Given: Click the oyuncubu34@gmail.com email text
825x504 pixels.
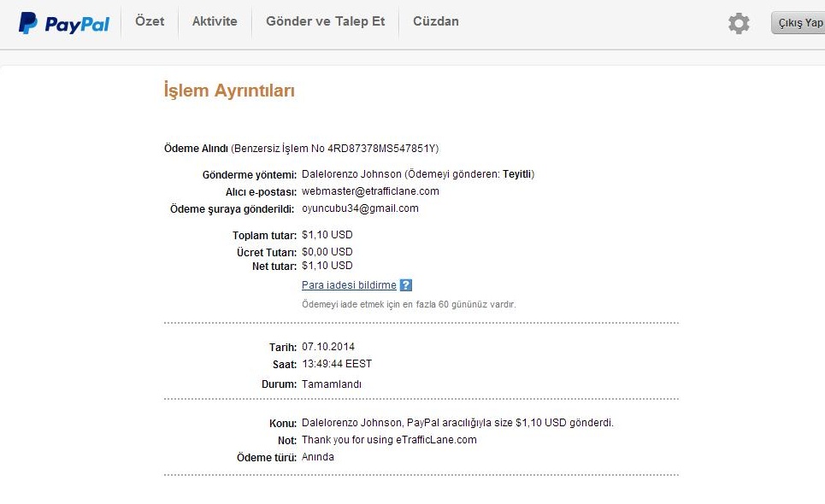Looking at the screenshot, I should tap(361, 208).
